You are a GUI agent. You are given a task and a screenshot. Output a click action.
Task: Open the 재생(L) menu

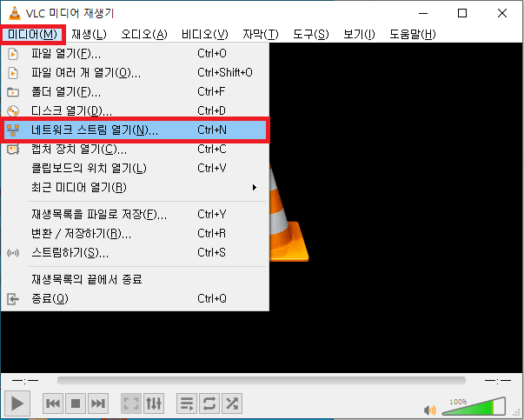click(89, 35)
